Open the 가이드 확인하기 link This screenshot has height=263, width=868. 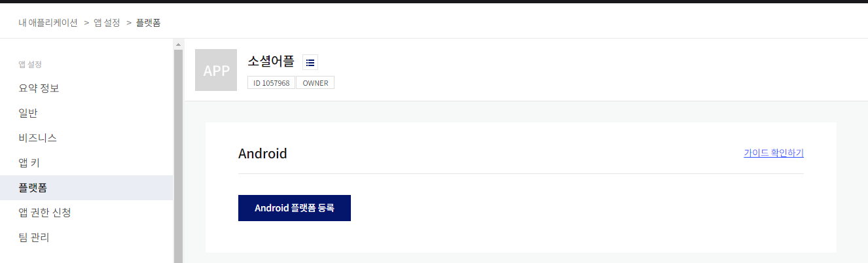774,153
